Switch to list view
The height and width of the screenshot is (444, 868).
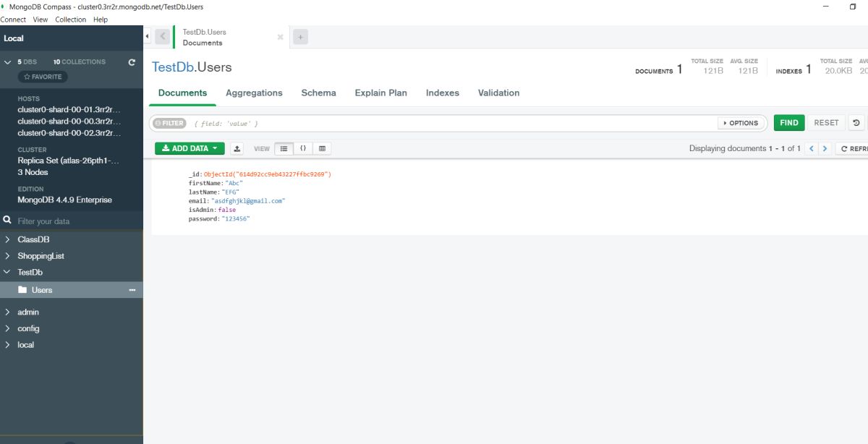284,148
